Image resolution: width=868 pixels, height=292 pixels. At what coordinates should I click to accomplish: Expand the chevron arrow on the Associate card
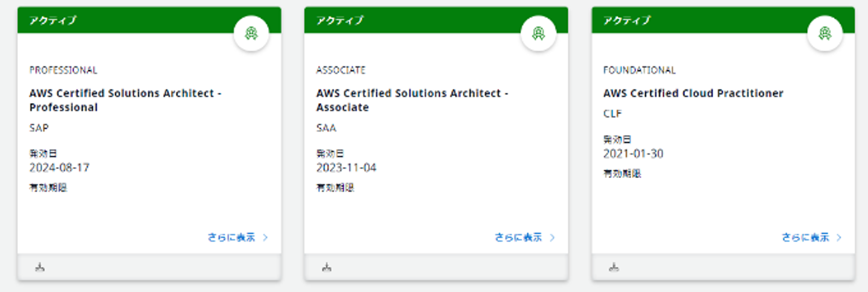point(552,238)
